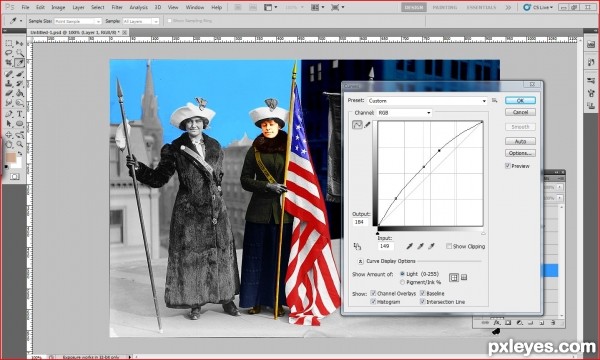This screenshot has height=360, width=600.
Task: Open Sample All Layers dropdown
Action: click(x=140, y=21)
